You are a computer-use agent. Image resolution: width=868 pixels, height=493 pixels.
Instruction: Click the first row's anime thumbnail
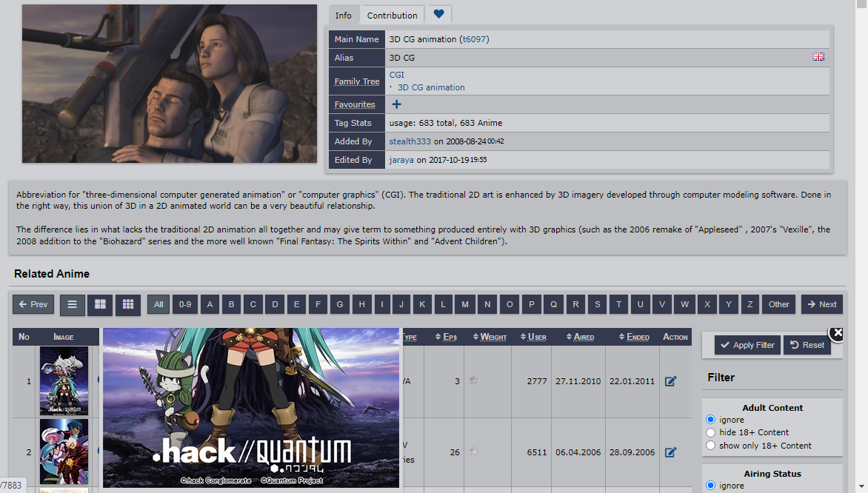tap(64, 381)
